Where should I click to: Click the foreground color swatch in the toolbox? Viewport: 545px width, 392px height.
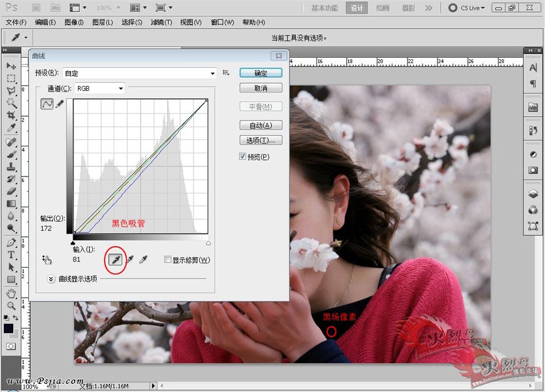(9, 328)
